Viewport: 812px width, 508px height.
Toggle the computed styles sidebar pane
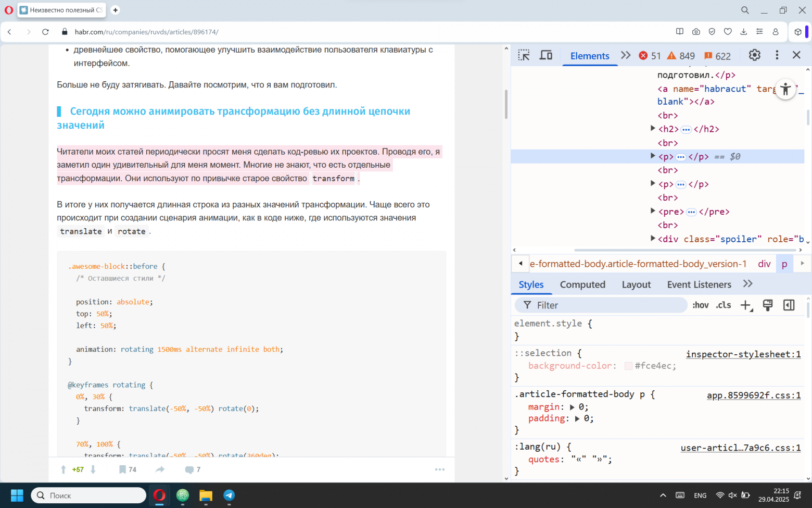789,305
